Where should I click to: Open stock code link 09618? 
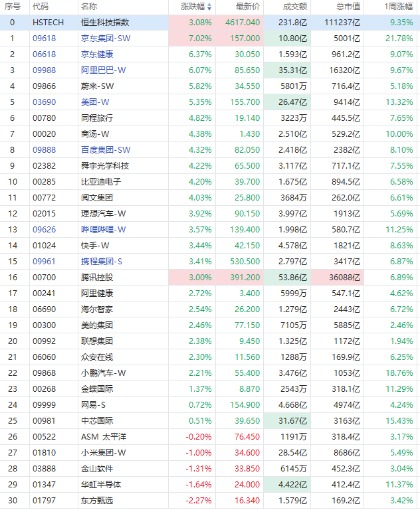[x=45, y=39]
